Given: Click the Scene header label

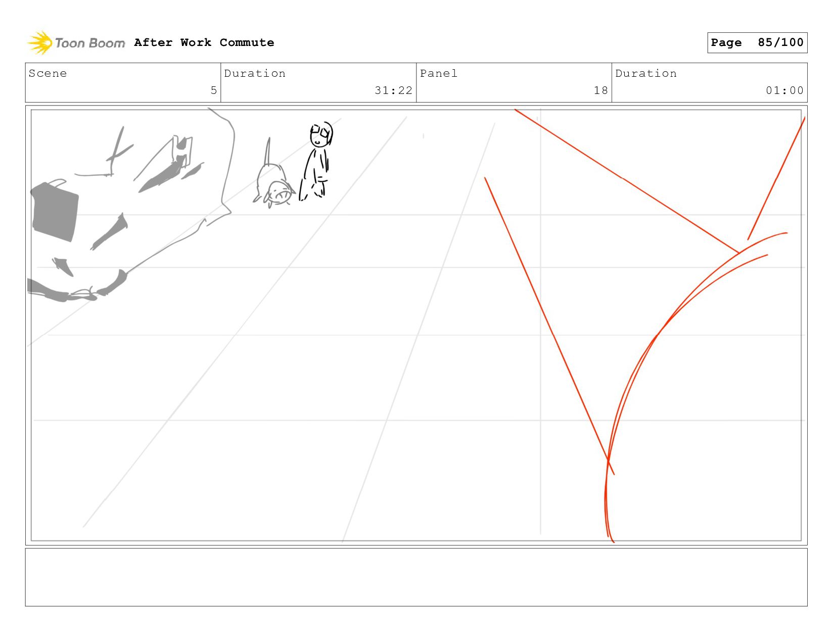Looking at the screenshot, I should pos(48,73).
